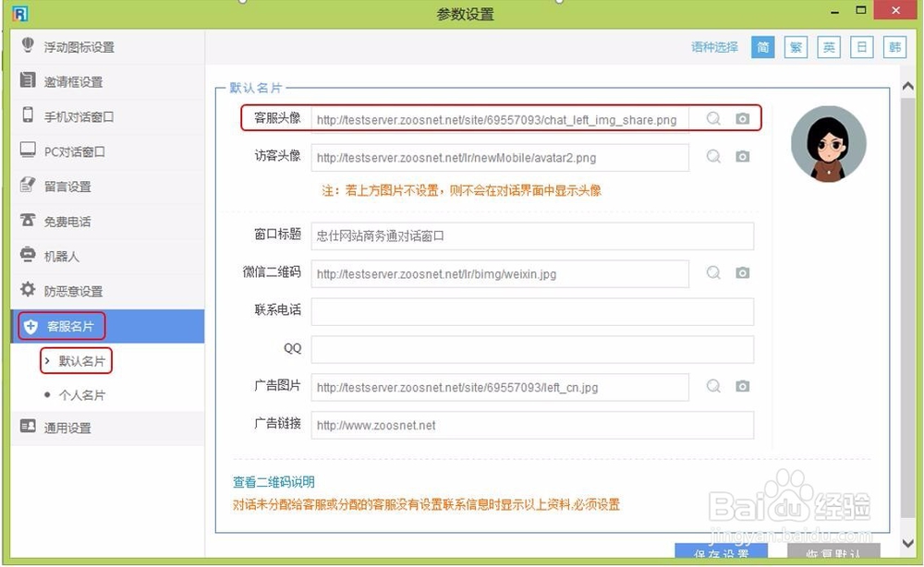Click the 恢复默认 button
This screenshot has height=567, width=924.
(833, 551)
